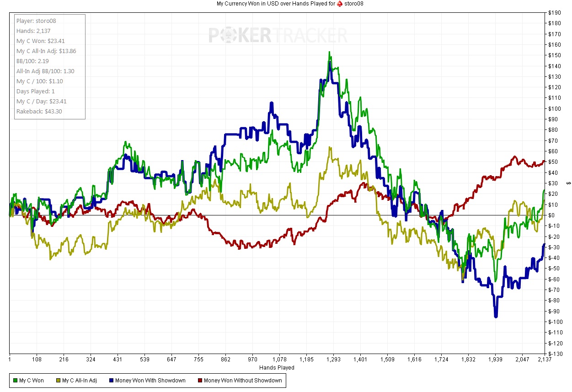Pick the red Money Won Without Showdown swatch
This screenshot has height=392, width=572.
199,381
